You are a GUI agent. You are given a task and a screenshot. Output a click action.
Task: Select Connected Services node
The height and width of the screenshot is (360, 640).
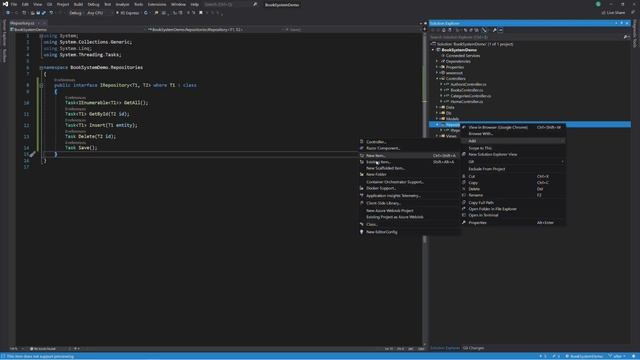(462, 56)
